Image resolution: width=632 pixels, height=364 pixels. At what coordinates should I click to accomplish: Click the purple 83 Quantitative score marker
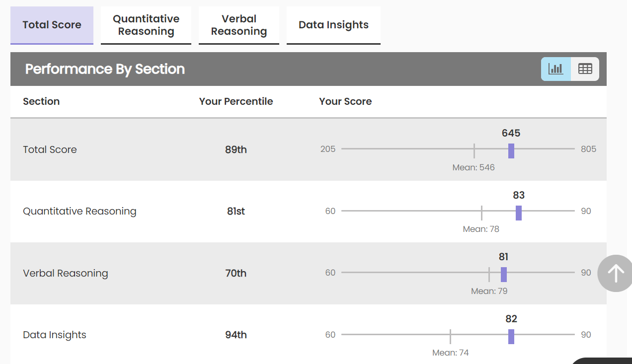click(519, 213)
